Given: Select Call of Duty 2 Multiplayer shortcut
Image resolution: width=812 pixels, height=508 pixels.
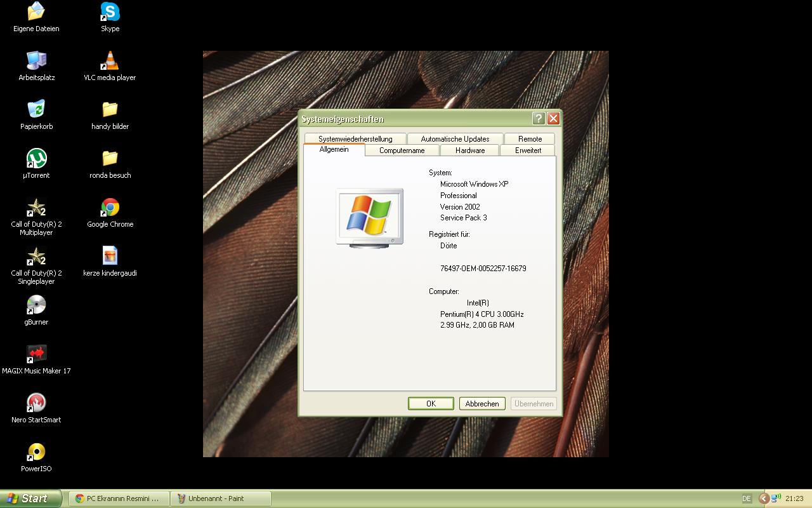Looking at the screenshot, I should 36,217.
